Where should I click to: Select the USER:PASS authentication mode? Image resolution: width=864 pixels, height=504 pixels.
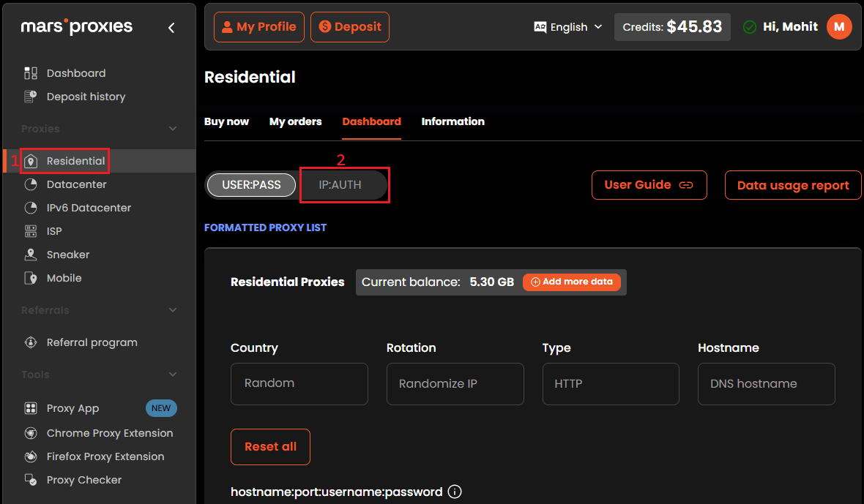coord(251,185)
